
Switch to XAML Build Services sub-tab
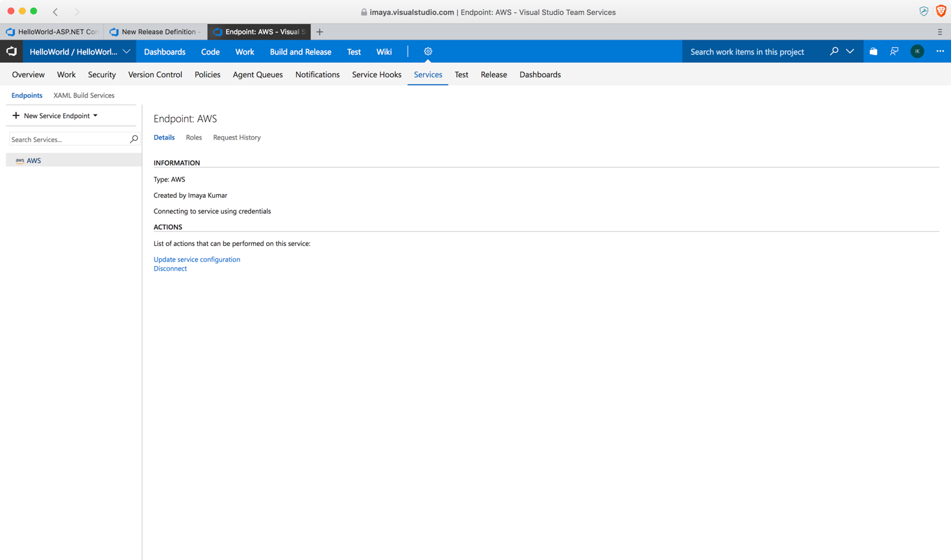click(84, 95)
